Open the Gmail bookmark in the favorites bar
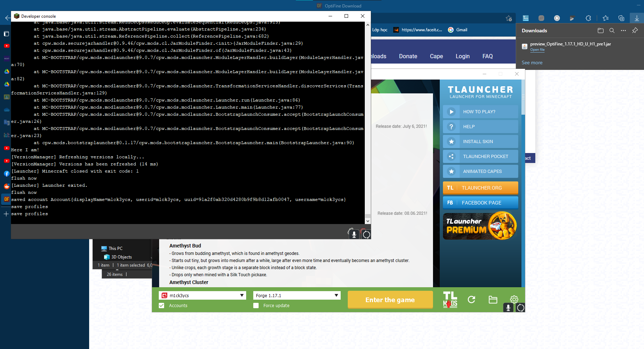 click(458, 30)
